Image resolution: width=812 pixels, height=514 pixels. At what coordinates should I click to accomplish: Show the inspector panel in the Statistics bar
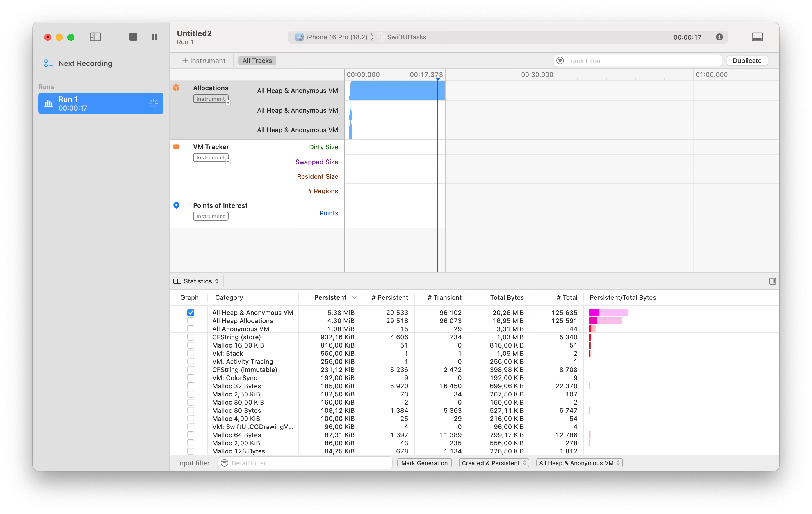(x=772, y=281)
